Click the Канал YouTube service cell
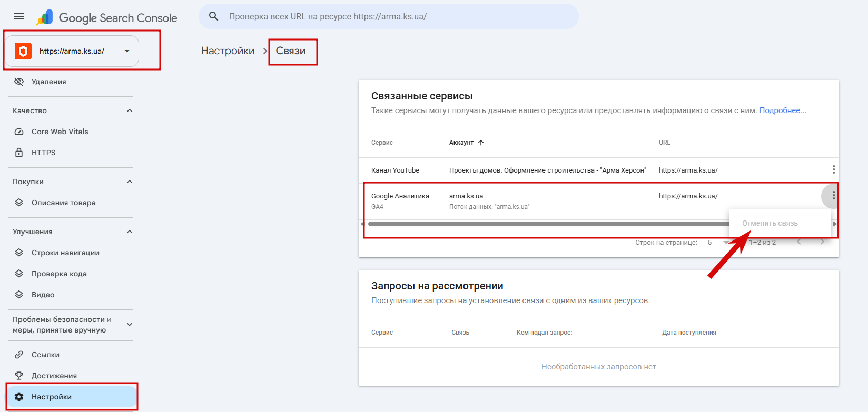Screen dimensions: 868x412 click(x=395, y=170)
